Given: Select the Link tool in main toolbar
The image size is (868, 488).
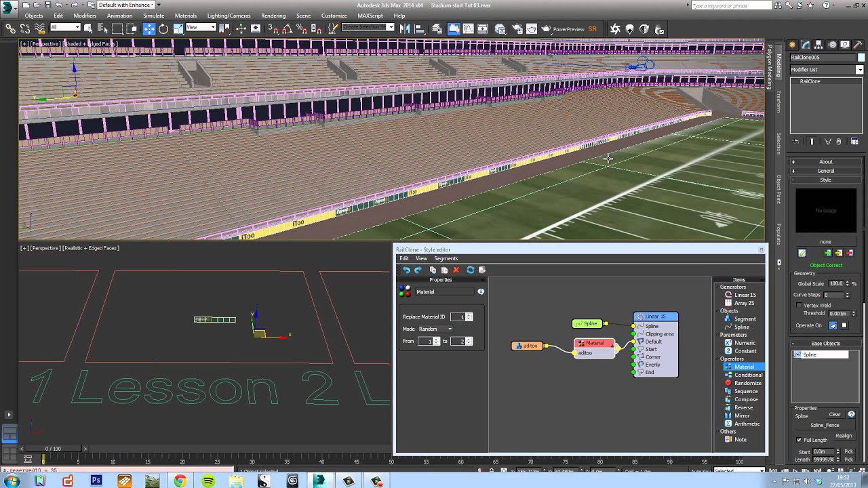Looking at the screenshot, I should click(x=10, y=28).
